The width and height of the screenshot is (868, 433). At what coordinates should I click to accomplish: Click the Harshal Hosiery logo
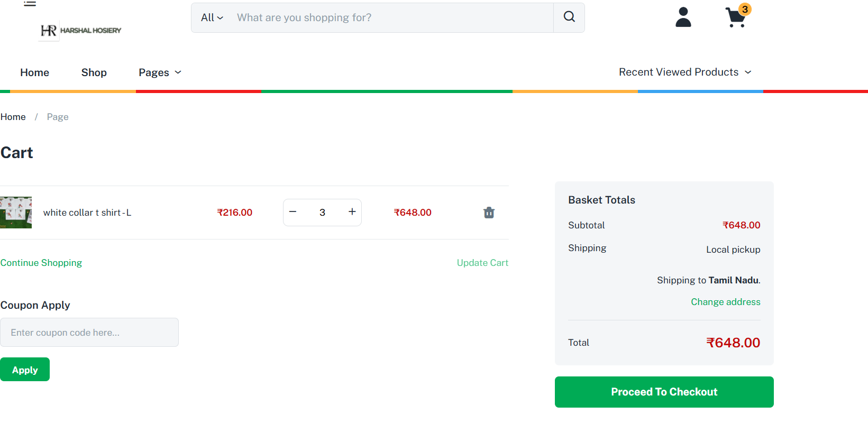[81, 31]
